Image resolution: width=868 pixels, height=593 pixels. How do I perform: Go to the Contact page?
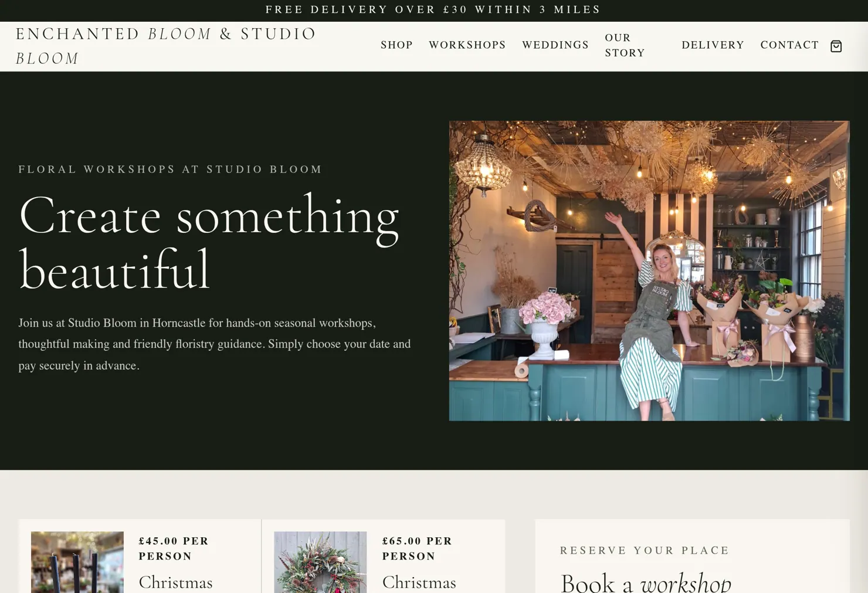789,45
